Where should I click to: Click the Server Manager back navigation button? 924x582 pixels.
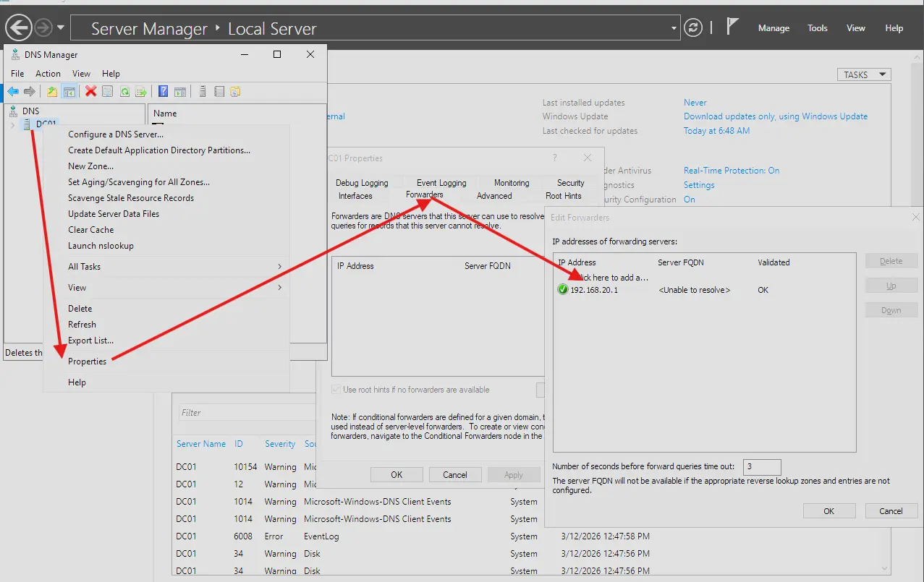coord(19,28)
